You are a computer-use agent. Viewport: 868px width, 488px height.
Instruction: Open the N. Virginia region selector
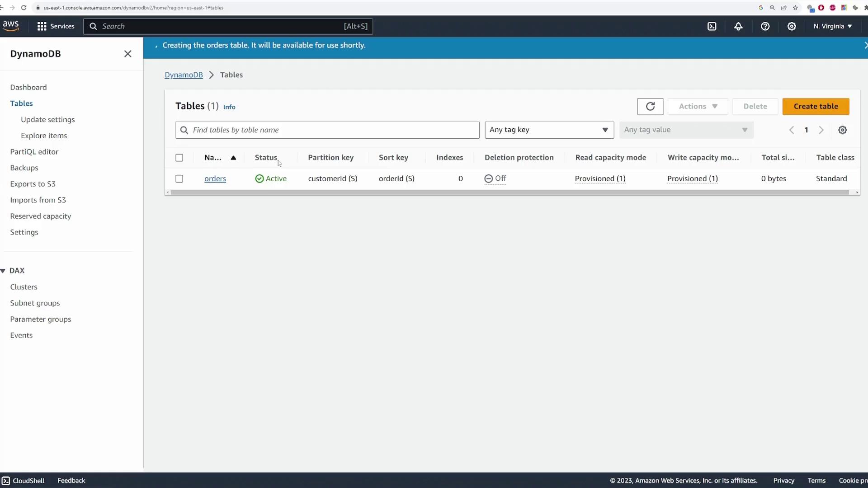pos(832,26)
